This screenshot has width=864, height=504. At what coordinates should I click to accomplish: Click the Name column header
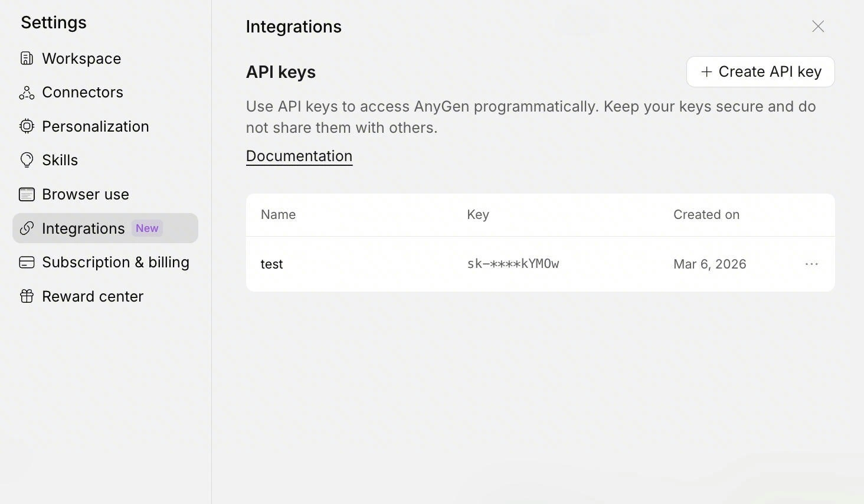pyautogui.click(x=278, y=215)
